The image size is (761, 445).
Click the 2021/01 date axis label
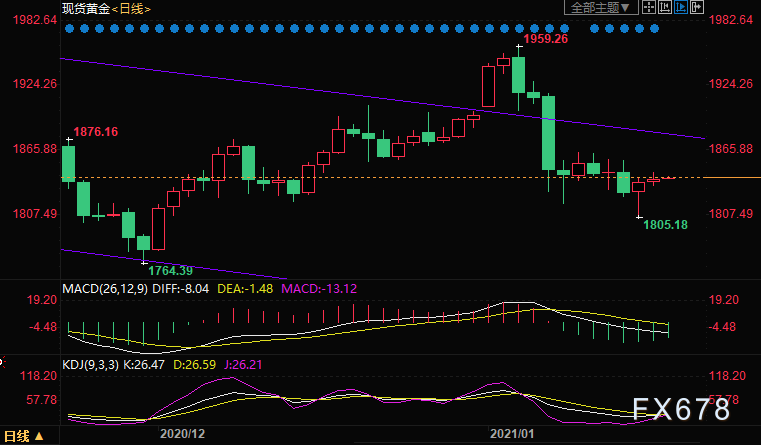tap(512, 433)
